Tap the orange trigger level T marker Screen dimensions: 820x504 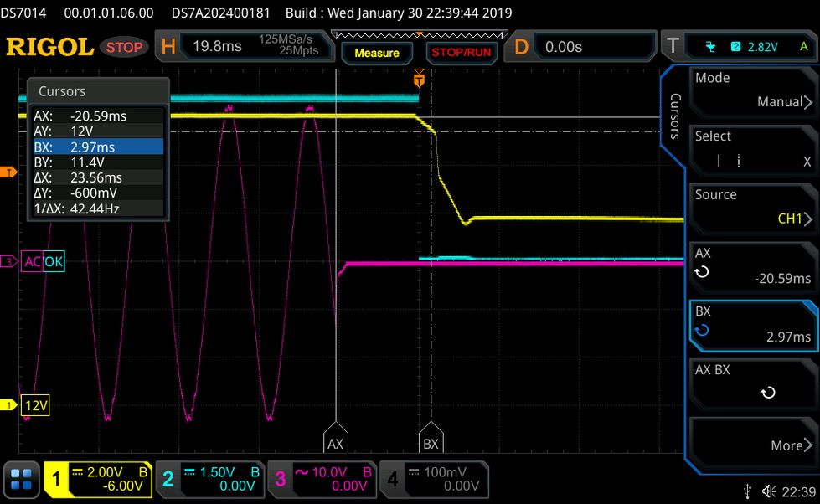(x=8, y=172)
